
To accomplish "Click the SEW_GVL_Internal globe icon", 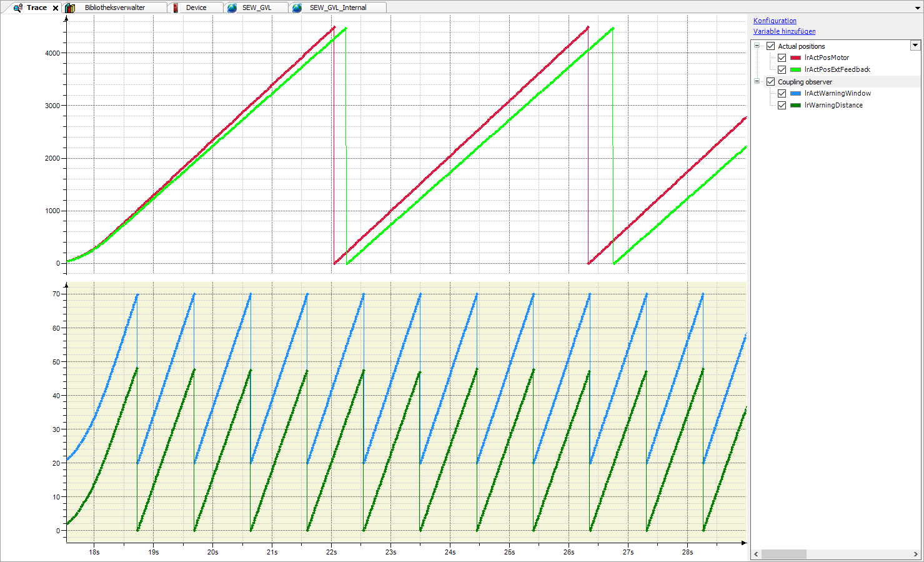I will (x=297, y=8).
